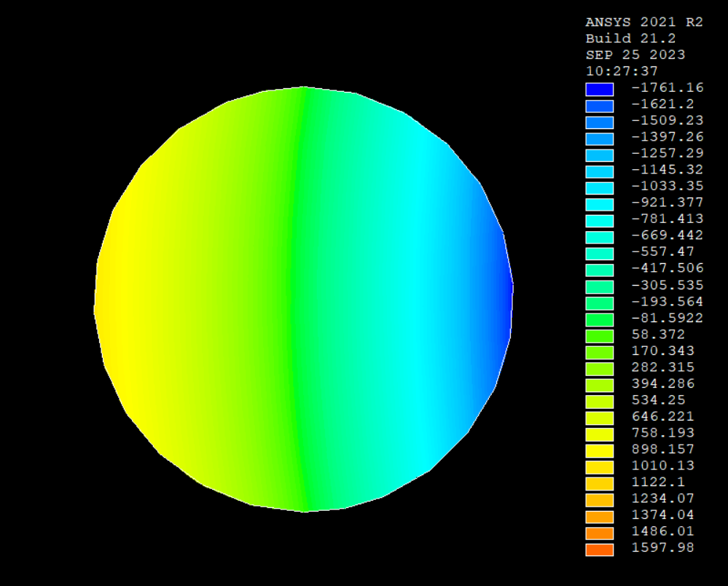This screenshot has width=728, height=586.
Task: Select the legend value text 758.193
Action: point(663,433)
